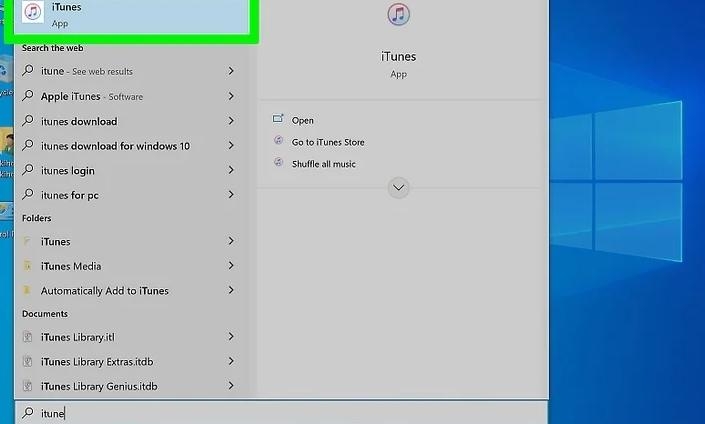Select 'itunes download for windows 10' suggestion
Viewport: 705px width, 424px height.
point(114,146)
